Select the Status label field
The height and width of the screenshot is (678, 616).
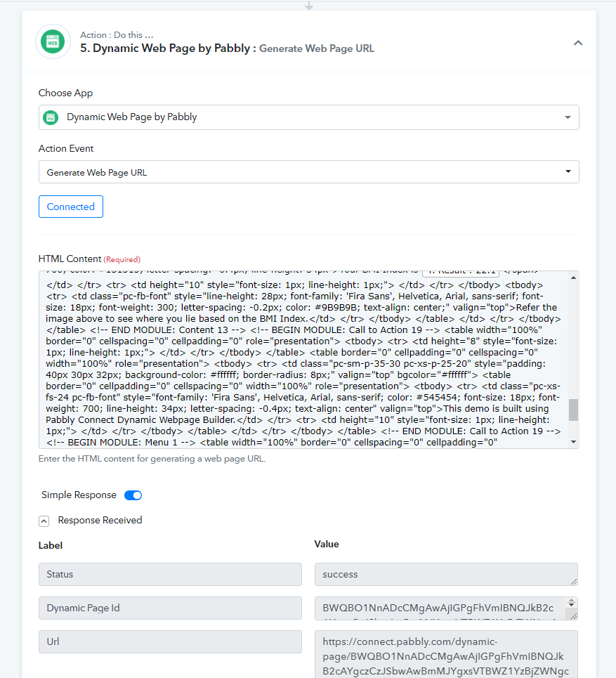[x=170, y=574]
